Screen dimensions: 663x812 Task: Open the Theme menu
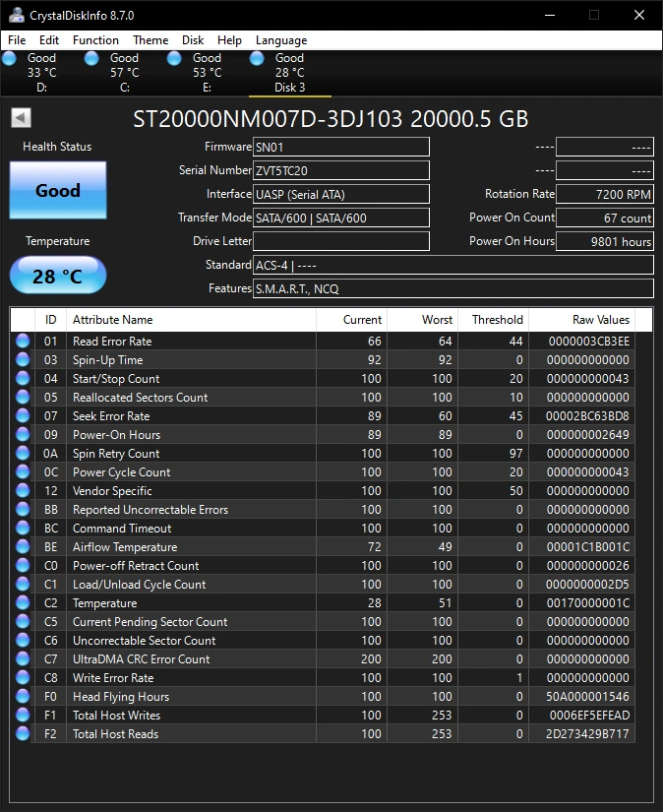[x=151, y=40]
